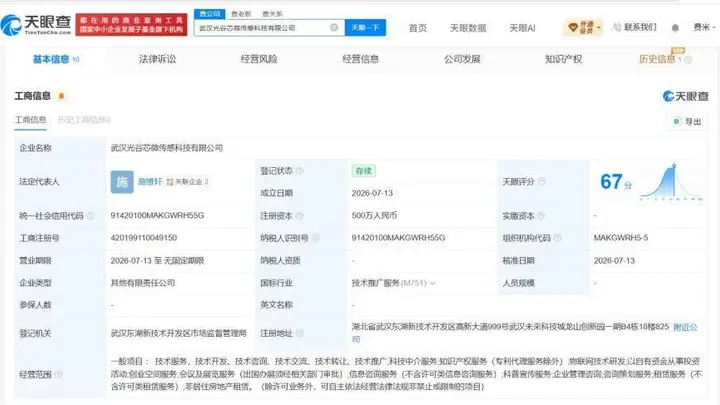The height and width of the screenshot is (405, 720).
Task: Click the company type 其他有限责任公司
Action: pos(143,283)
